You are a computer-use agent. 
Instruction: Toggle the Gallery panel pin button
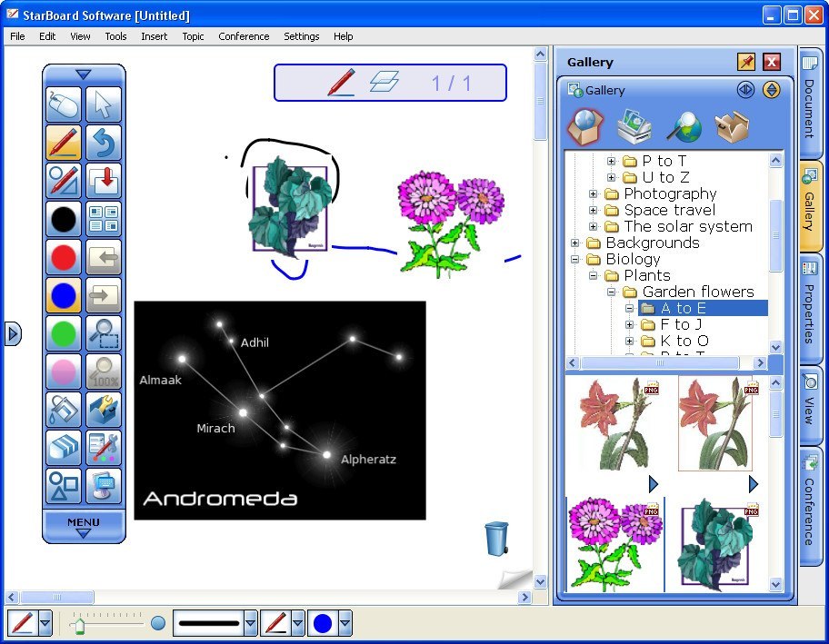[x=746, y=62]
